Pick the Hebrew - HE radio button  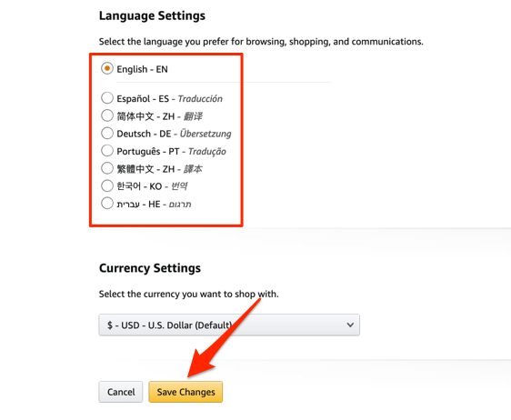(x=107, y=203)
